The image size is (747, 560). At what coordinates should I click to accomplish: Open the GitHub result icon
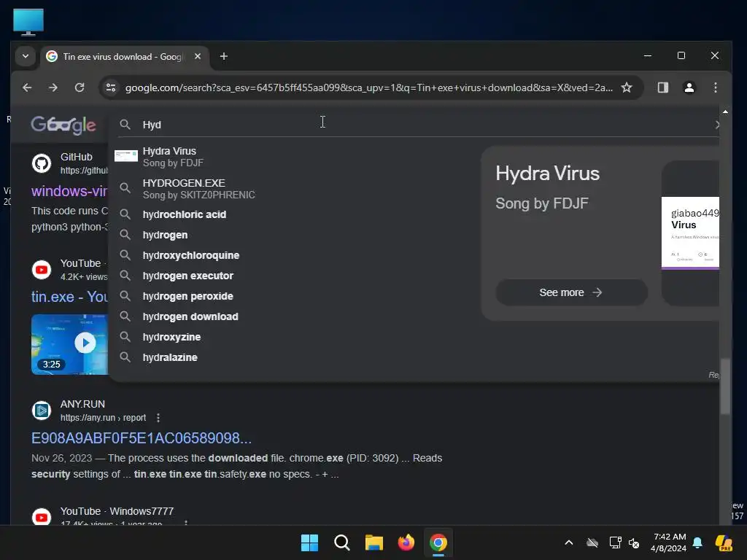click(42, 163)
